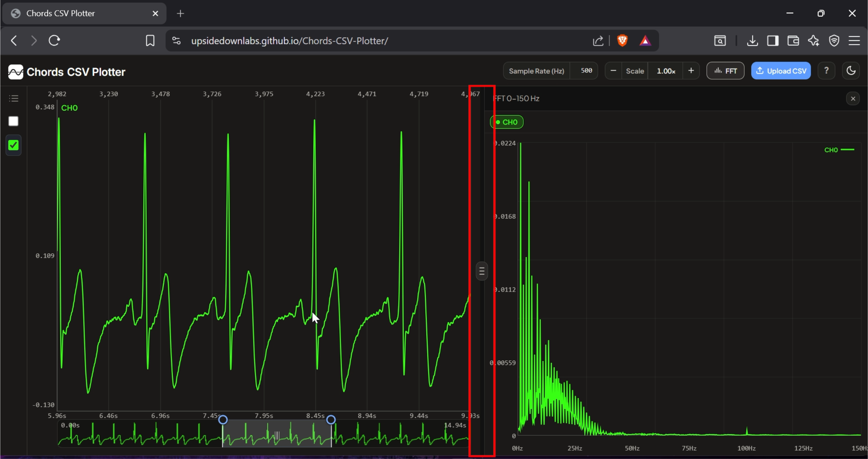Bookmark this page

[150, 41]
